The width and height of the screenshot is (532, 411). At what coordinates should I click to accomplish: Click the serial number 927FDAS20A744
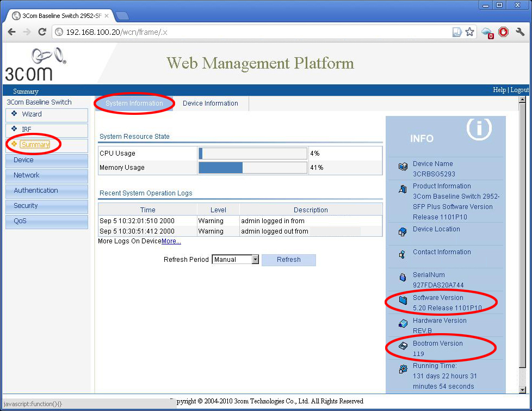438,285
